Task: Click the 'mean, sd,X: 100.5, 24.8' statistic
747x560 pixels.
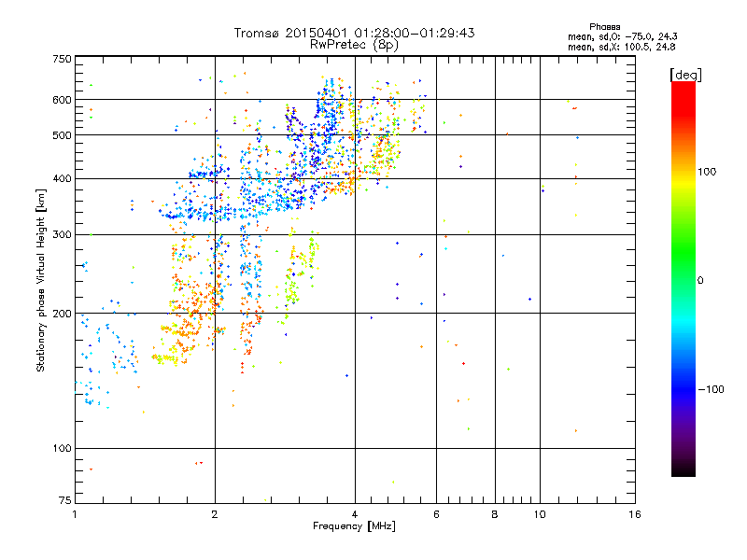Action: coord(621,47)
